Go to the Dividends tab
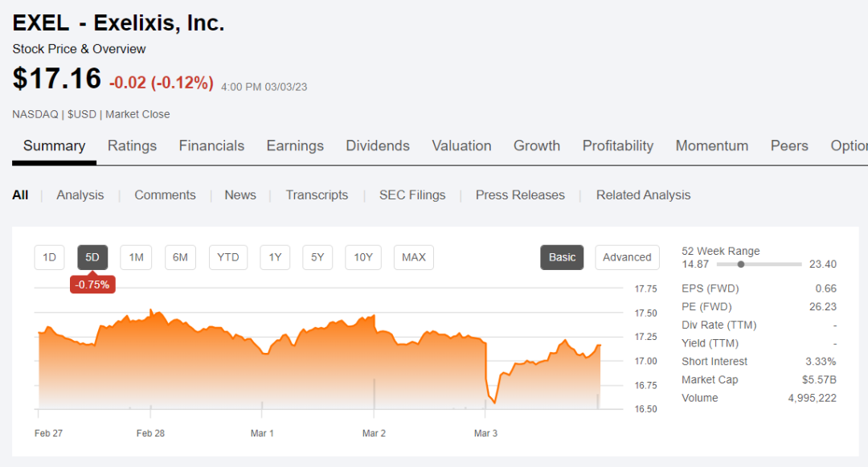This screenshot has width=868, height=467. [378, 145]
